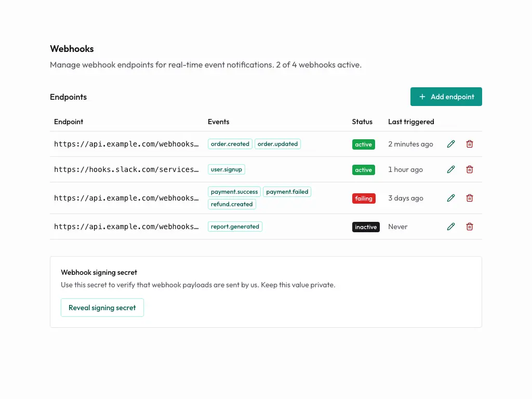
Task: Delete the first webhook endpoint
Action: (469, 144)
